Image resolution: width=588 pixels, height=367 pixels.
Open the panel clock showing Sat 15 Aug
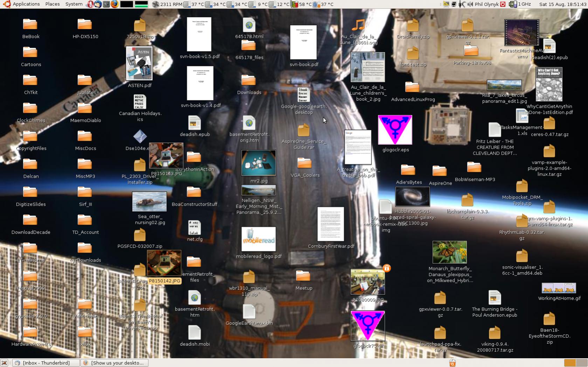[x=562, y=4]
